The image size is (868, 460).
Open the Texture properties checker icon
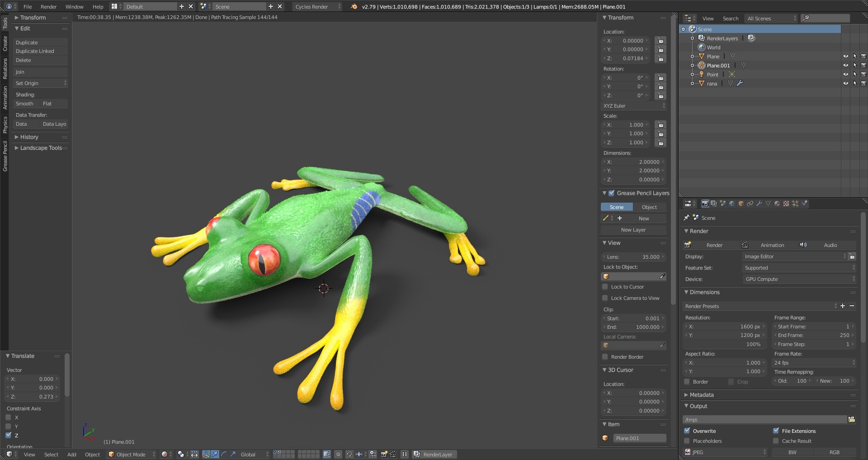(x=786, y=204)
